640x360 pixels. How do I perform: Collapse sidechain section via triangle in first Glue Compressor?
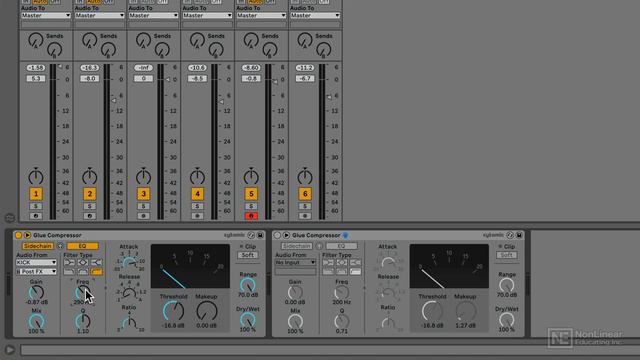[x=27, y=235]
